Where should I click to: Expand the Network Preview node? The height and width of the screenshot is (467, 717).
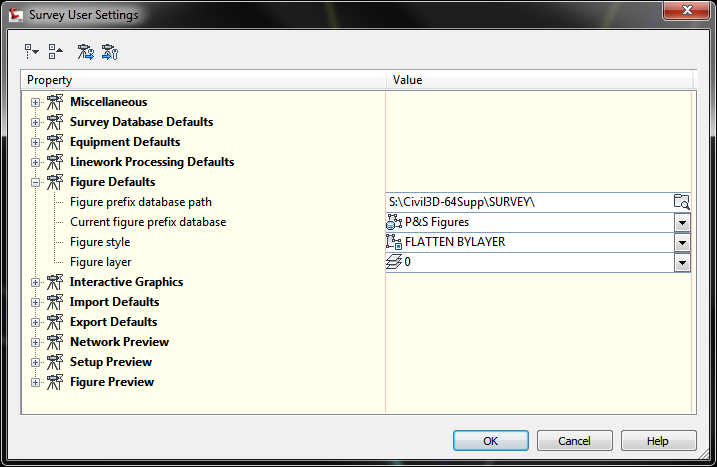[x=35, y=343]
